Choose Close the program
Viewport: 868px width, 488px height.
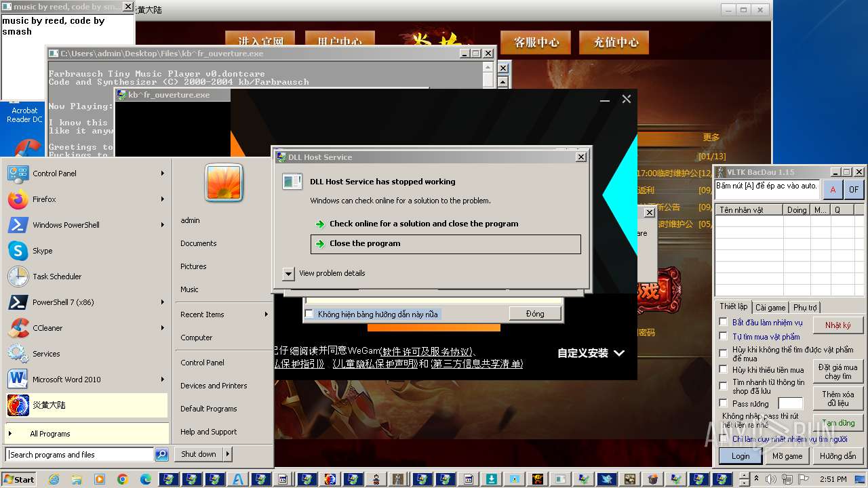(x=446, y=244)
